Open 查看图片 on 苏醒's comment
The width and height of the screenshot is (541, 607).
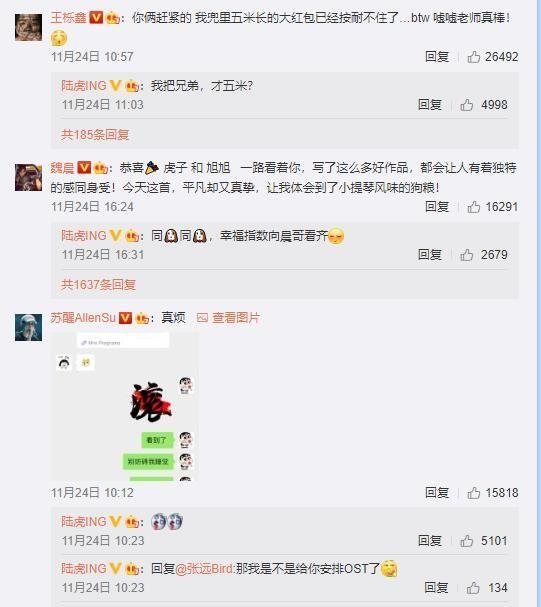(x=228, y=318)
